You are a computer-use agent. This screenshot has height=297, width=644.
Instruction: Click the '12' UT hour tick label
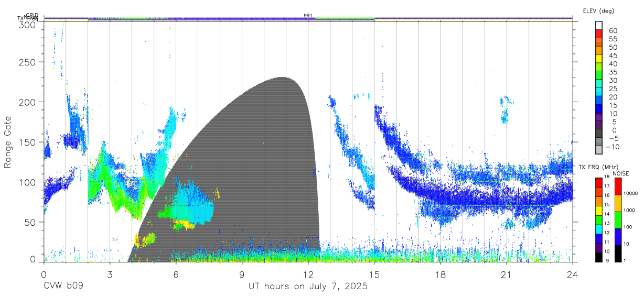308,274
